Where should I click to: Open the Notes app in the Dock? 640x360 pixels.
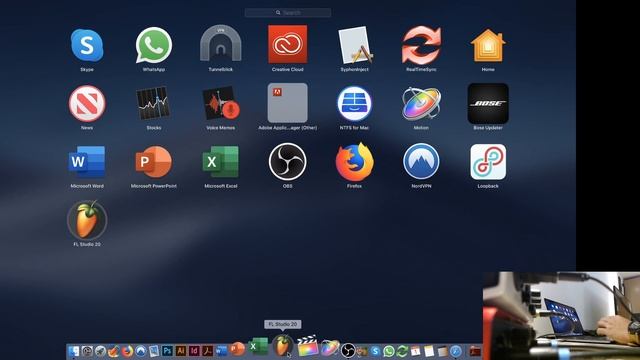click(429, 351)
